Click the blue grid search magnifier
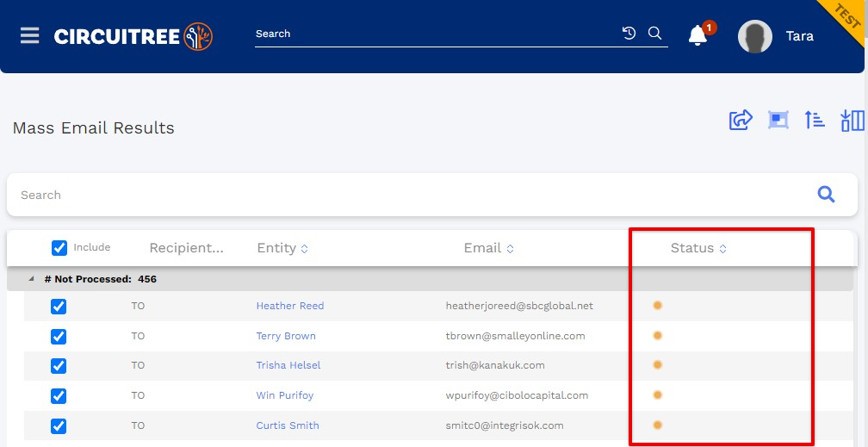This screenshot has width=868, height=447. click(826, 195)
